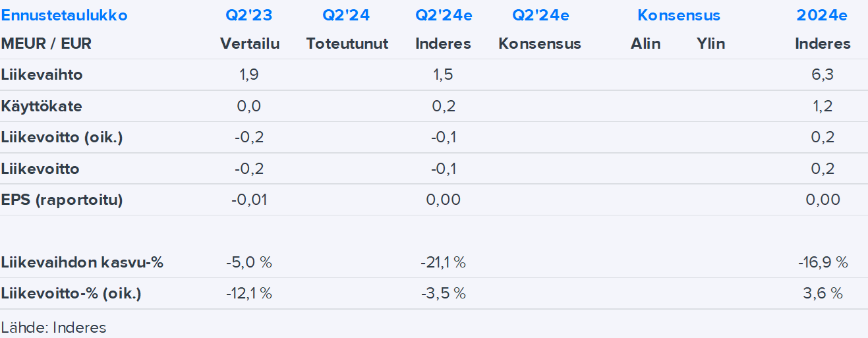Click the Q2'24 Toteutunut column header
Screen dimensions: 868x338
346,15
